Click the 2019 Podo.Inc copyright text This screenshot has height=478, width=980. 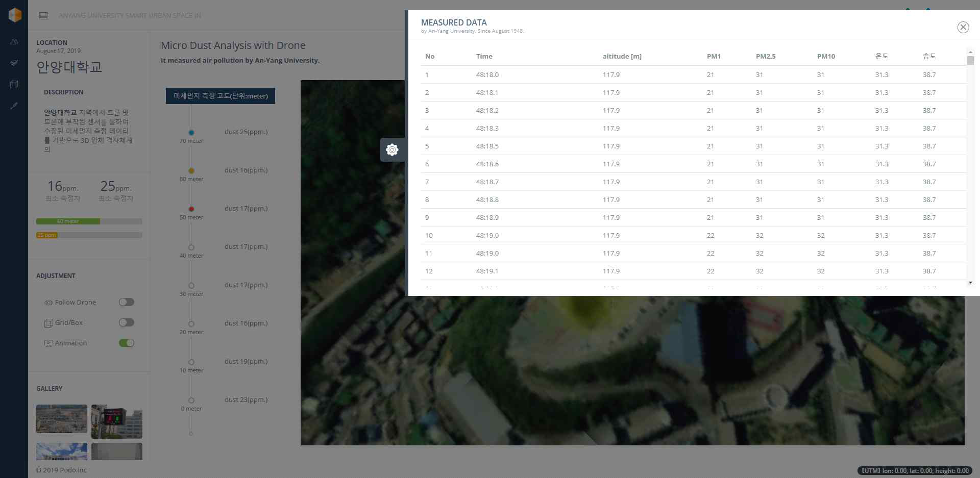point(61,470)
